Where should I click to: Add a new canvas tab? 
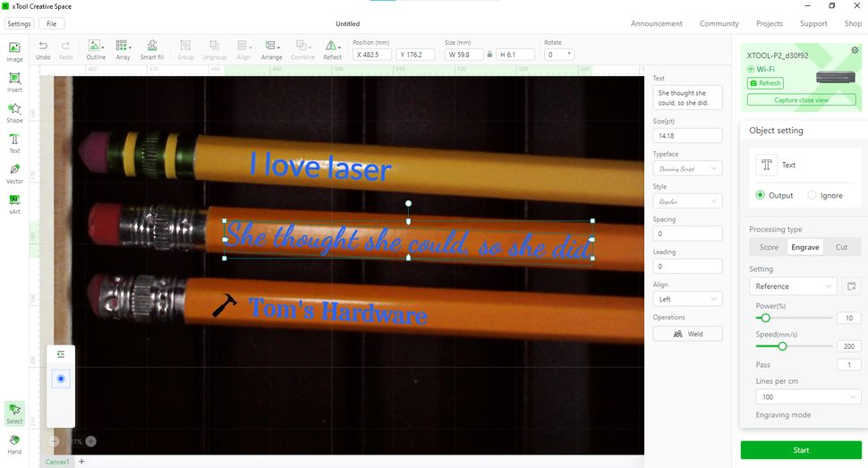[x=81, y=462]
